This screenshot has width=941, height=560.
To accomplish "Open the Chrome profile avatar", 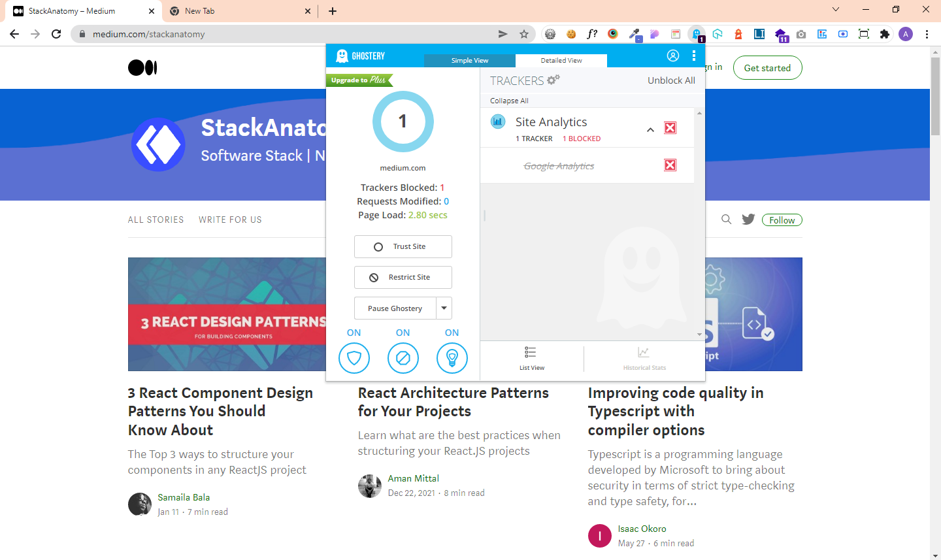I will (906, 34).
